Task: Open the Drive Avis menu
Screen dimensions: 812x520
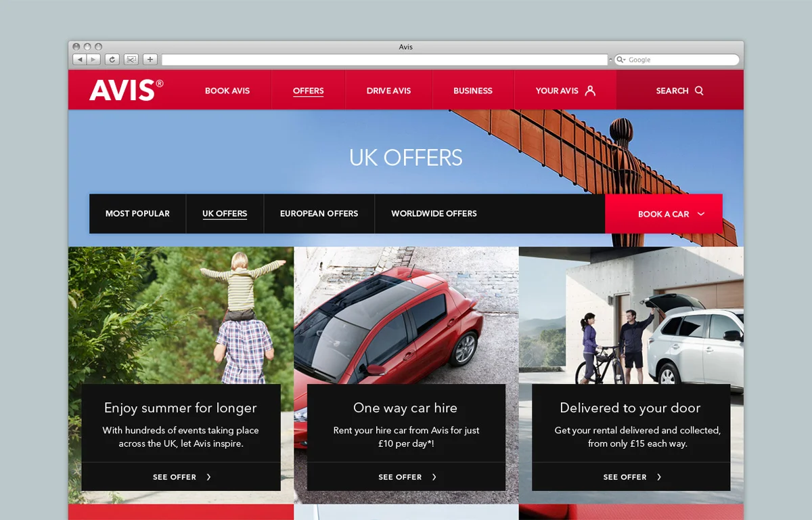Action: 388,90
